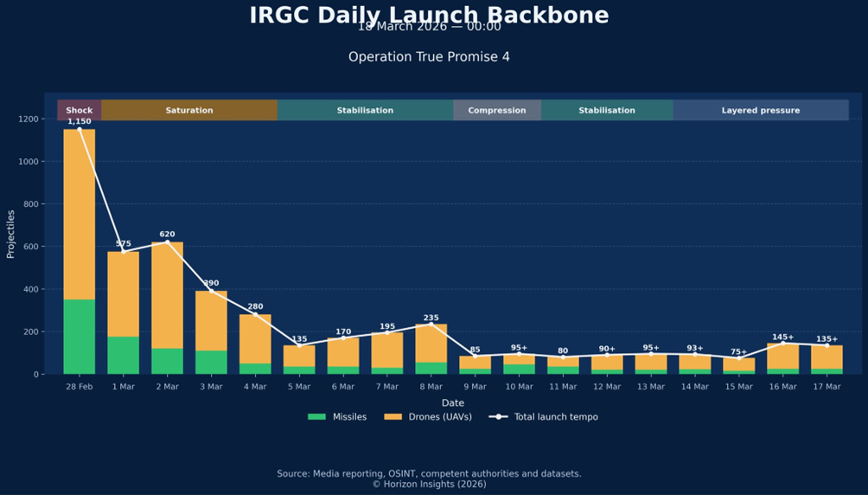Click the 4 Mar x-axis date label
The width and height of the screenshot is (868, 495).
point(255,387)
